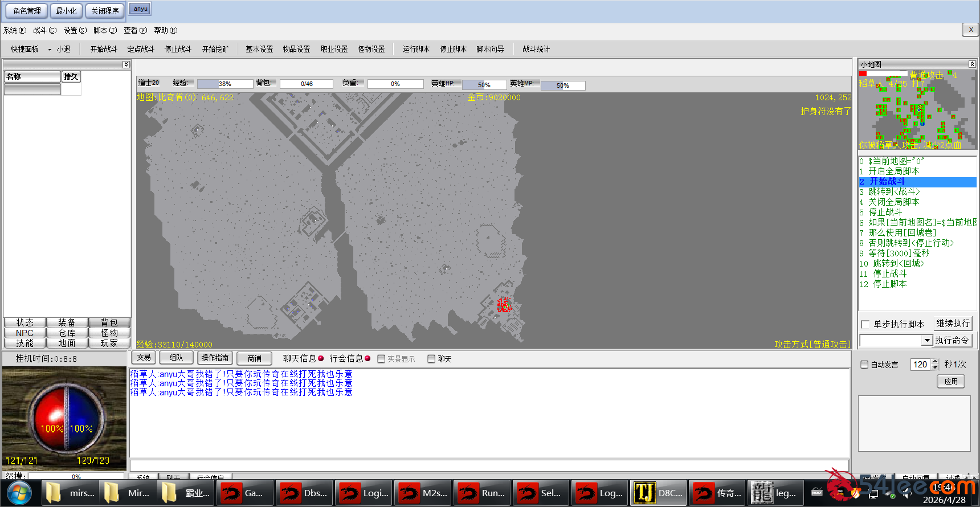This screenshot has width=980, height=507.
Task: Enable the 单步执行脚本 checkbox
Action: pyautogui.click(x=865, y=324)
